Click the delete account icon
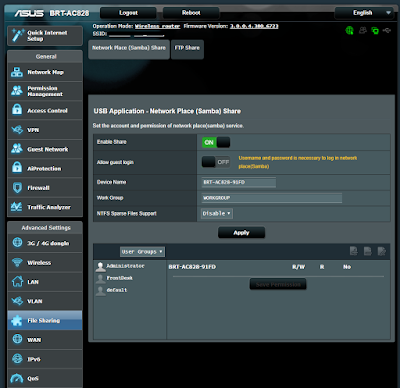The height and width of the screenshot is (388, 400). click(x=368, y=251)
